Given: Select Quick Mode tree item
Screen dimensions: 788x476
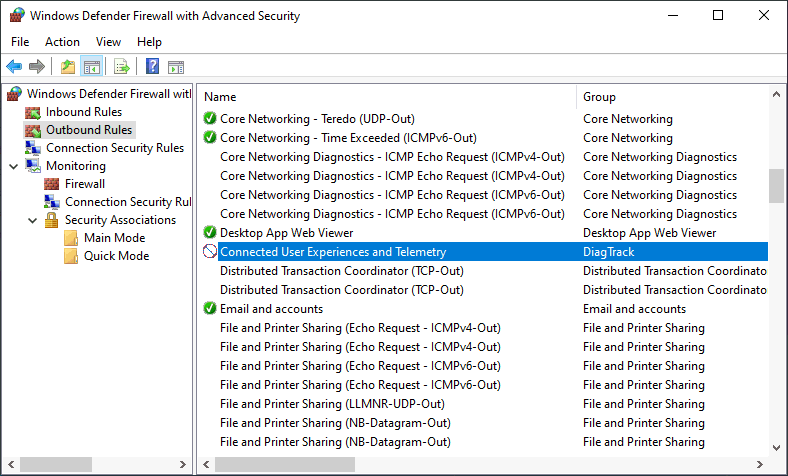Looking at the screenshot, I should (x=117, y=256).
